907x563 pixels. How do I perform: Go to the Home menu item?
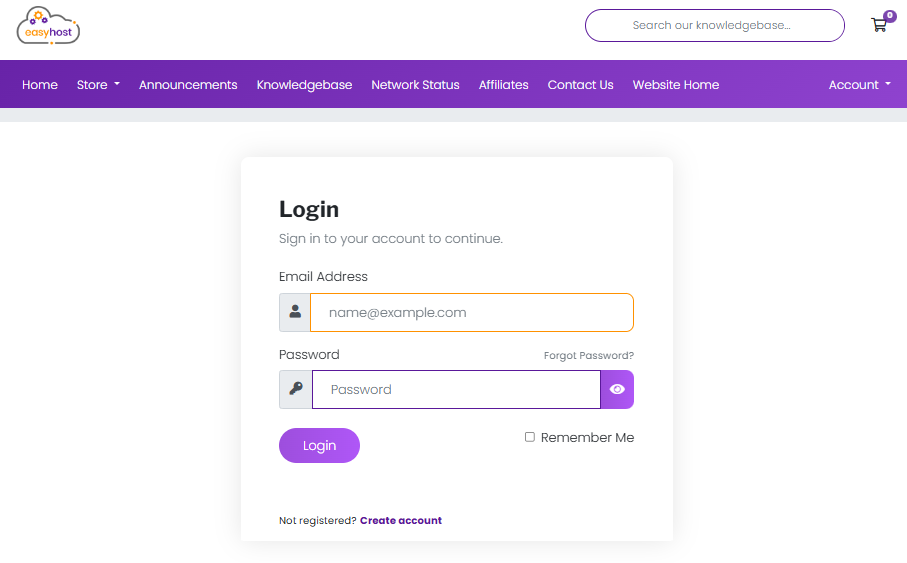tap(40, 85)
